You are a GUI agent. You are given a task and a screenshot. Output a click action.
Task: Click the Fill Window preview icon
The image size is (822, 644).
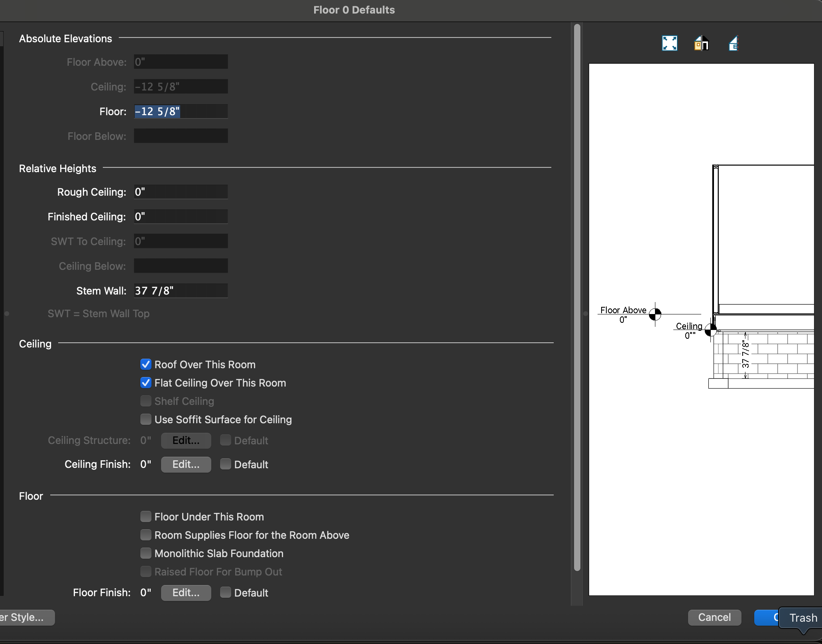coord(669,43)
